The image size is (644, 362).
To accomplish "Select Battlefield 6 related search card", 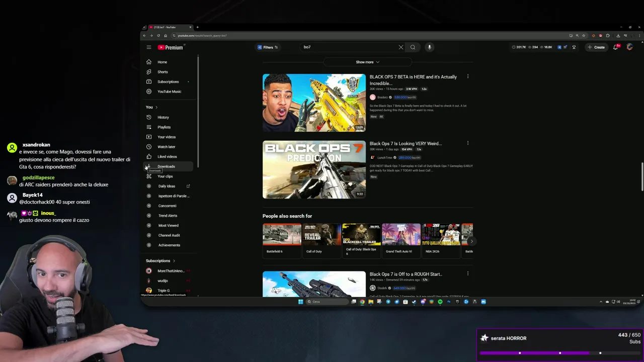I will tap(282, 240).
